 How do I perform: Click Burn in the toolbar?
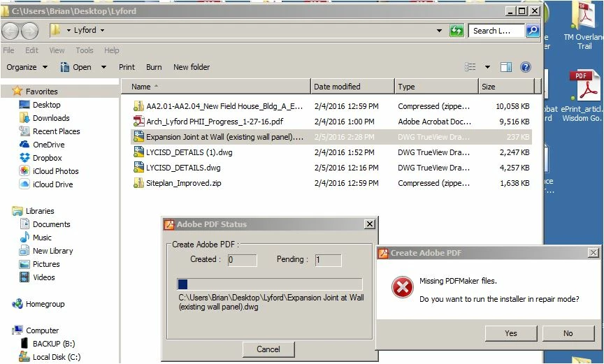click(x=154, y=67)
